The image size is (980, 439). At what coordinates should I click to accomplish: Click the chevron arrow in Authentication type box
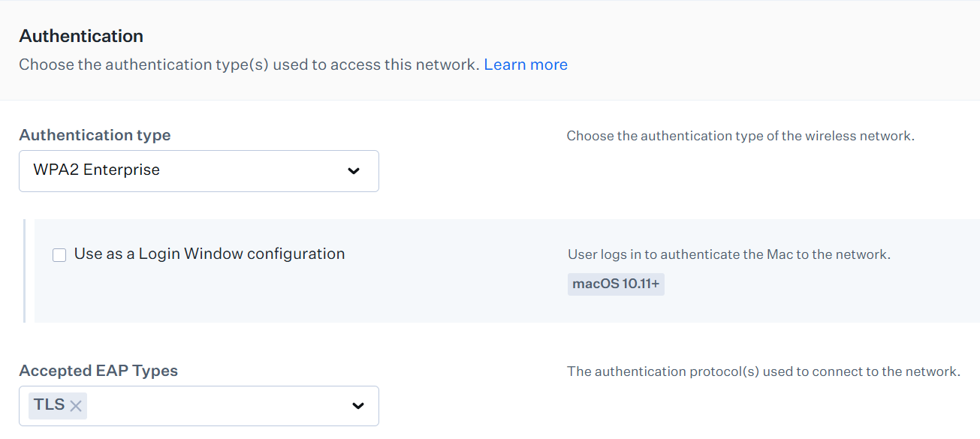354,171
